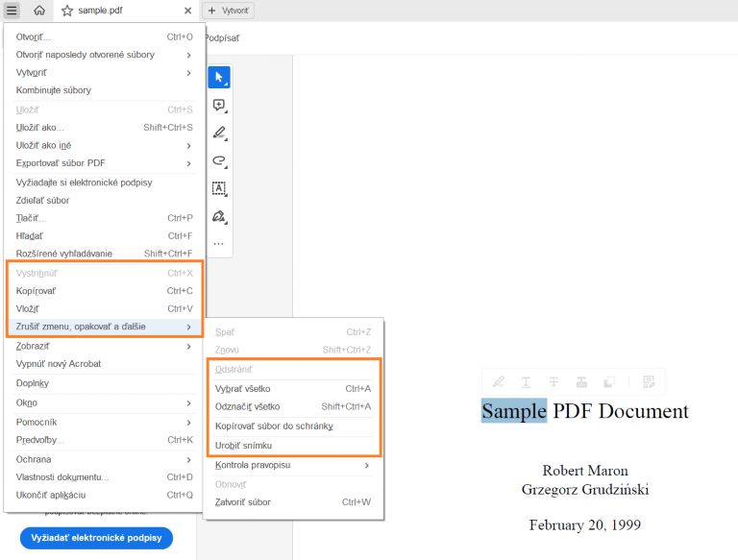Select the arrow selection tool
This screenshot has height=560, width=738.
coord(219,77)
